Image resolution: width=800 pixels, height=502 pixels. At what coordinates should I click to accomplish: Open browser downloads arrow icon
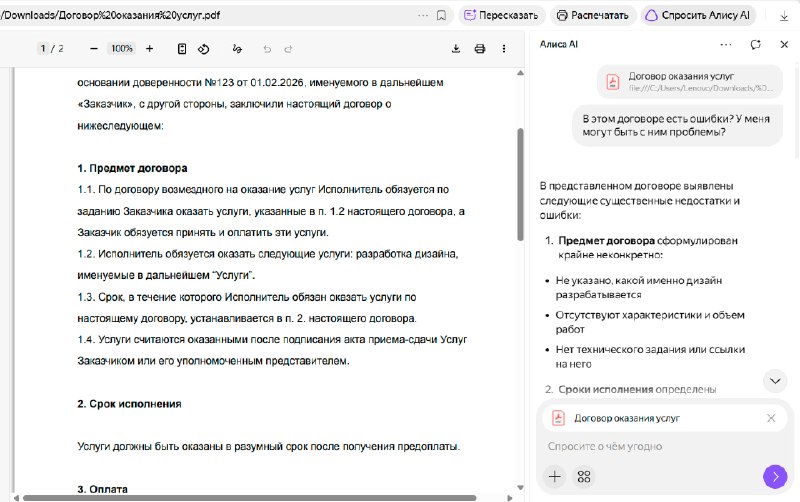pos(784,16)
